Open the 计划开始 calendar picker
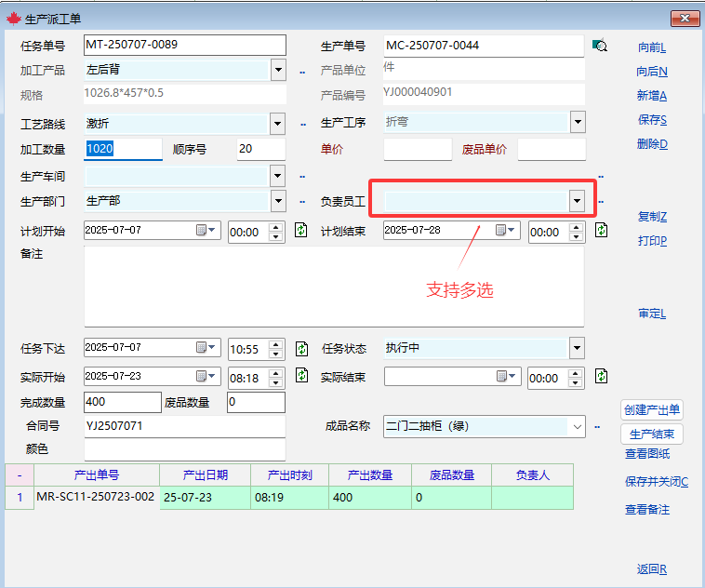The image size is (705, 588). coord(206,230)
